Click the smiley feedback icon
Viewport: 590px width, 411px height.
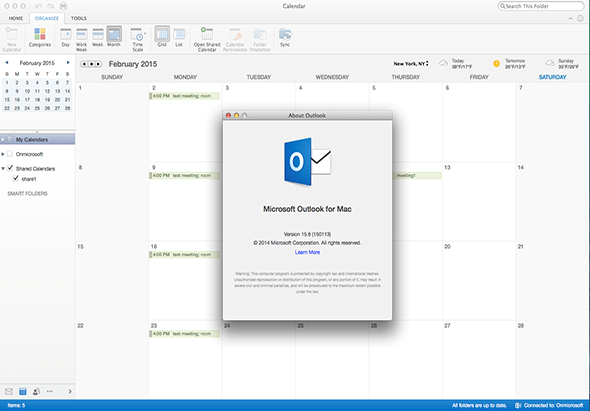coord(581,18)
